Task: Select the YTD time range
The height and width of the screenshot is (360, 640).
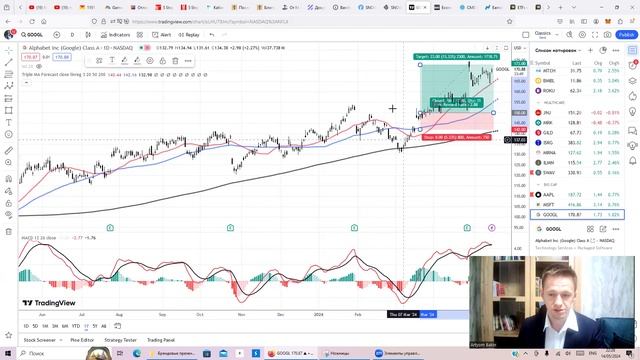Action: coord(76,326)
